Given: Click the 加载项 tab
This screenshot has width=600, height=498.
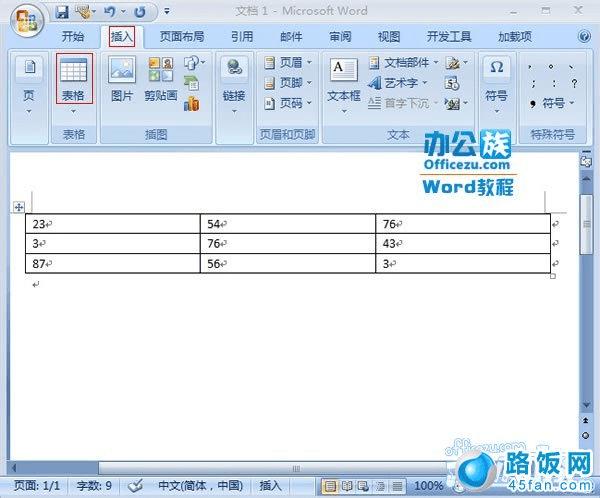Looking at the screenshot, I should point(515,37).
